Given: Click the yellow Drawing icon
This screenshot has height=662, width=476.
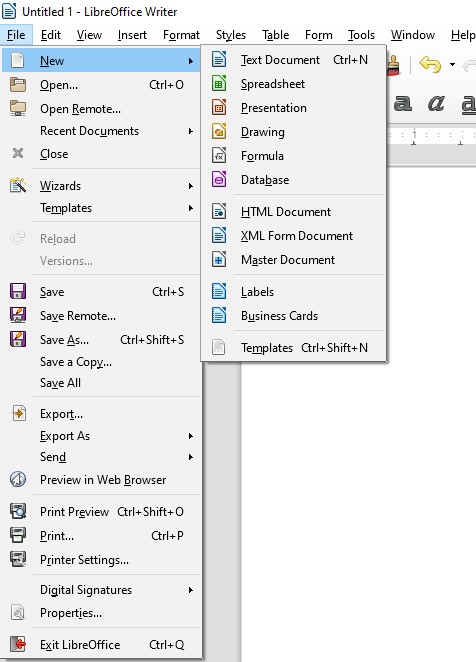Looking at the screenshot, I should tap(219, 132).
